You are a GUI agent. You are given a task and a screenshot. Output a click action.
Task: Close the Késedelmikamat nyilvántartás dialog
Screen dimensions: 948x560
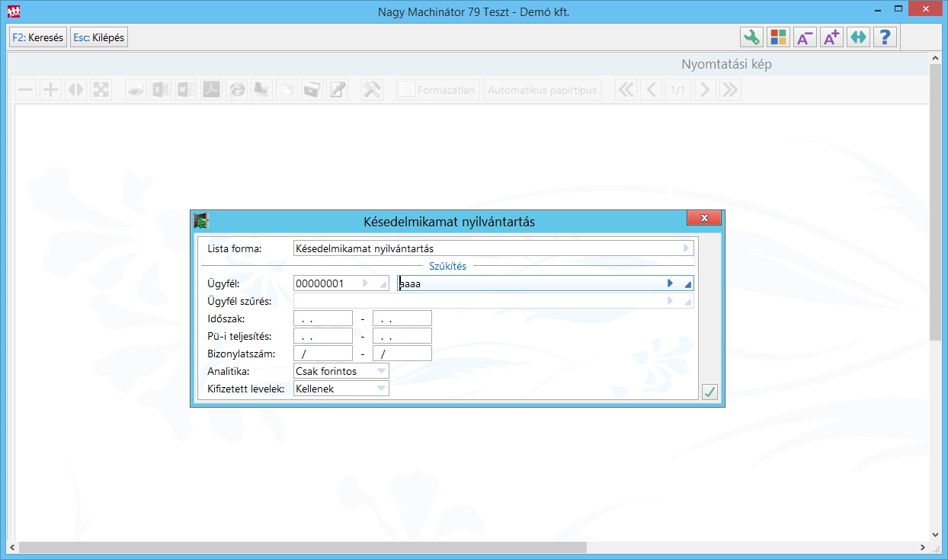coord(704,218)
